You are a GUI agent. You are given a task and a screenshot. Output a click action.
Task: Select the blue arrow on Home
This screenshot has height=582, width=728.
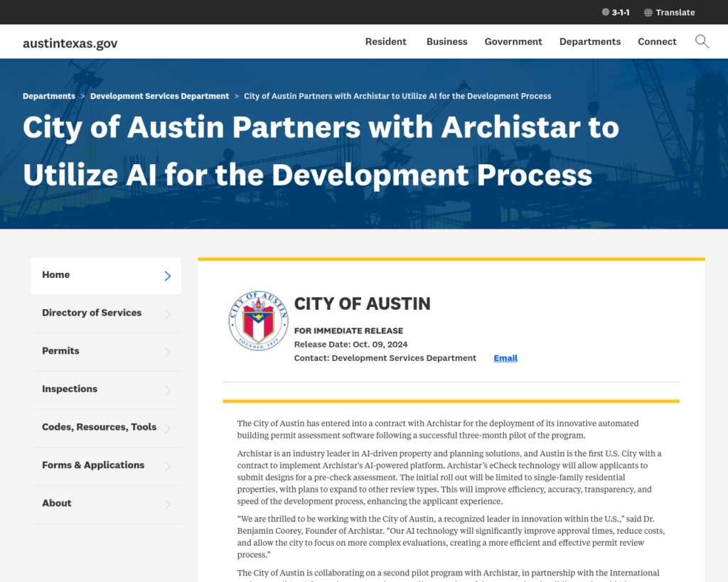pyautogui.click(x=166, y=276)
